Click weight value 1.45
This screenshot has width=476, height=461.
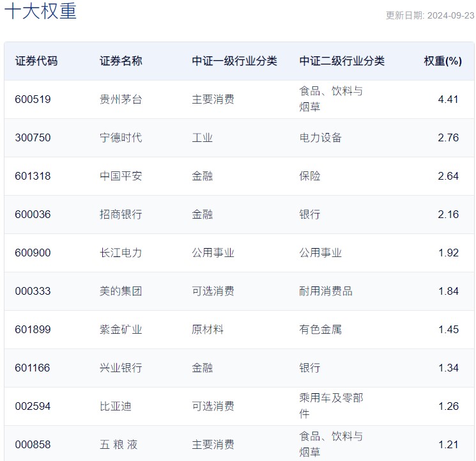pos(448,329)
